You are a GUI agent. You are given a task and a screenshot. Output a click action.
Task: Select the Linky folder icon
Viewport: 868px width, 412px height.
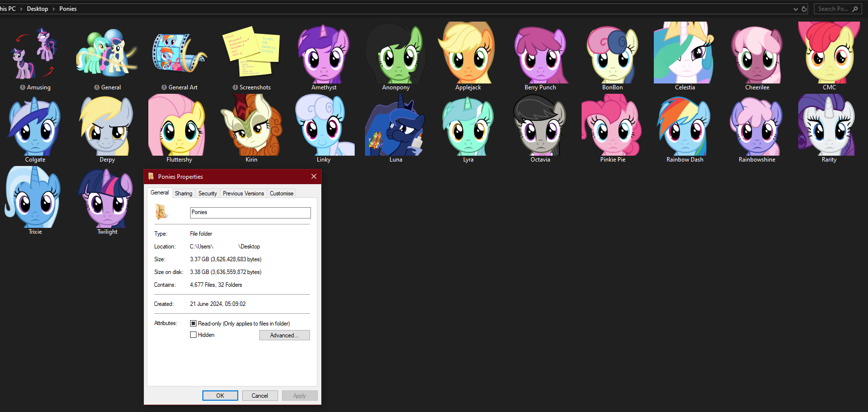tap(324, 125)
